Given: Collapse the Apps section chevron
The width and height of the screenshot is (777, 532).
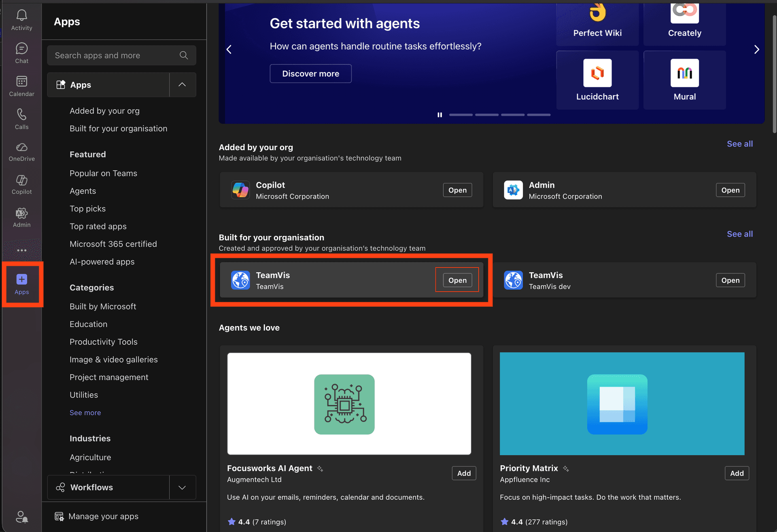Looking at the screenshot, I should (182, 85).
